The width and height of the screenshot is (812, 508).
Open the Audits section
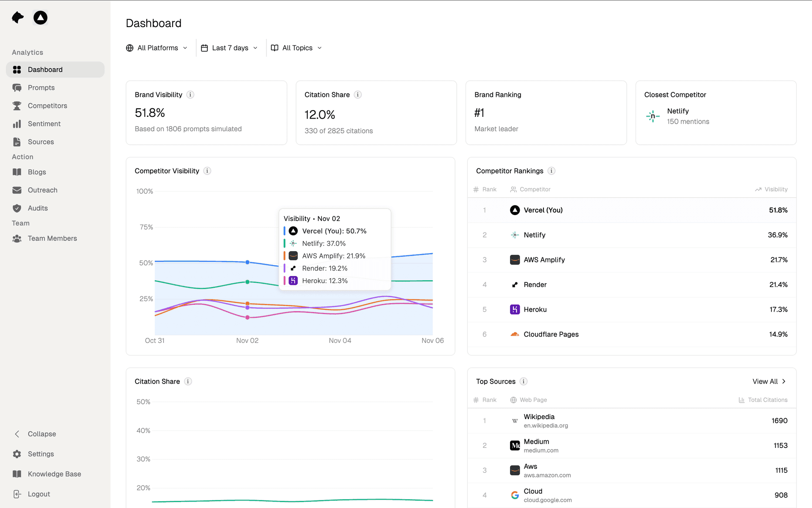(x=38, y=208)
